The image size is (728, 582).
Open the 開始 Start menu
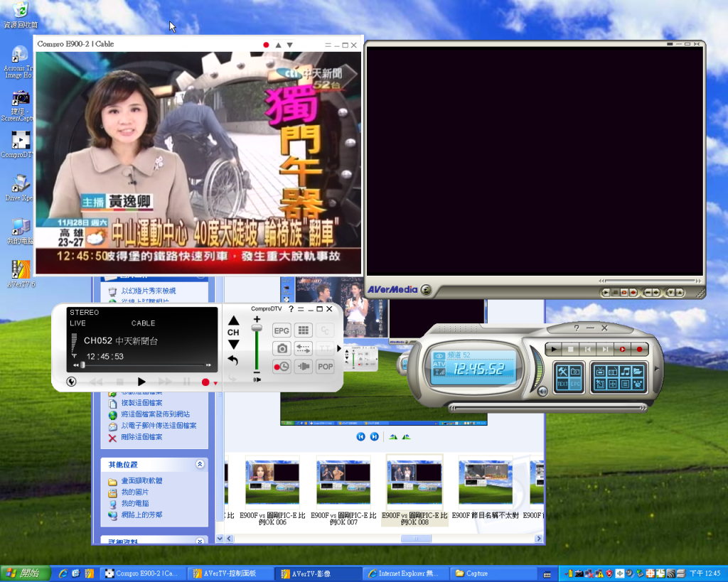coord(25,573)
